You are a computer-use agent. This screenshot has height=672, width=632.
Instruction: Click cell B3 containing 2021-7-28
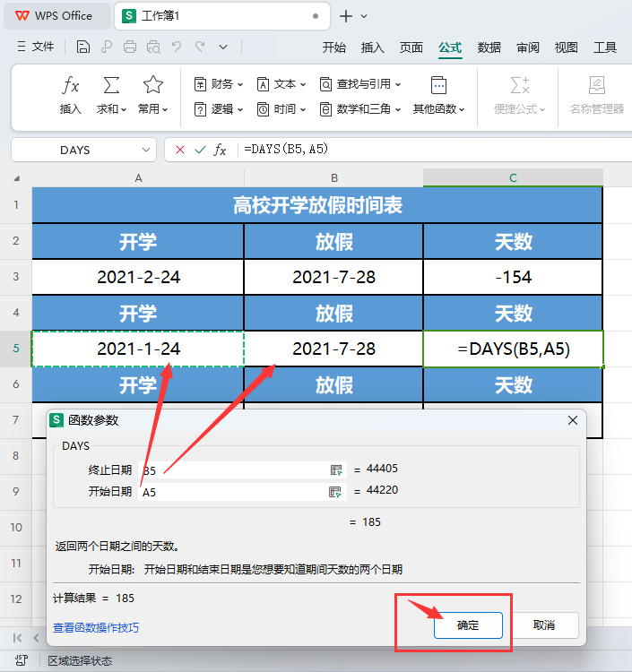[333, 277]
